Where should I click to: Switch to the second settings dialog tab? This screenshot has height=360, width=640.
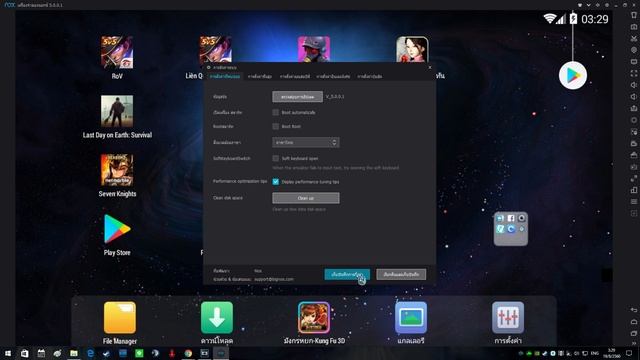260,76
